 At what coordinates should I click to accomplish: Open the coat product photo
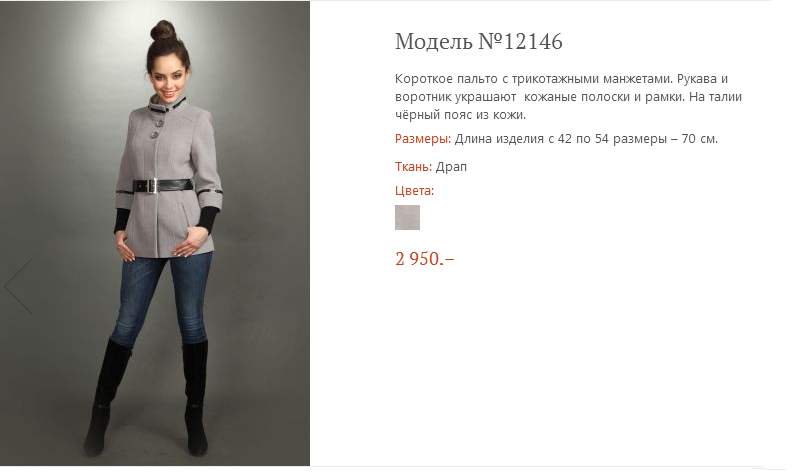point(155,233)
